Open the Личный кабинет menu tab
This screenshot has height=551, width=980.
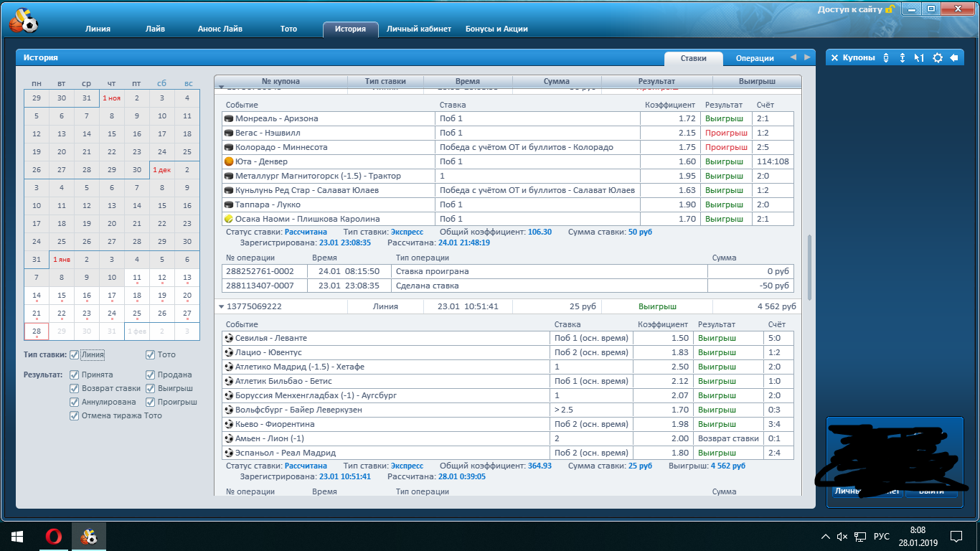tap(418, 29)
